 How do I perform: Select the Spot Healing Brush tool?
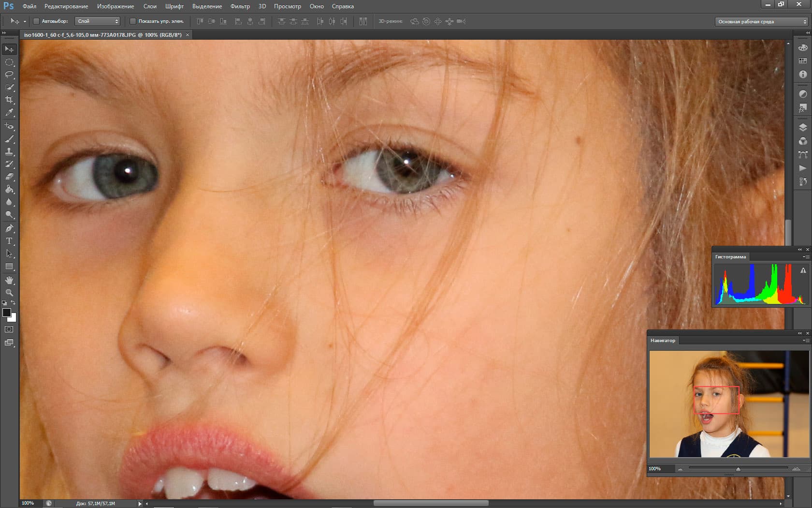[x=9, y=126]
